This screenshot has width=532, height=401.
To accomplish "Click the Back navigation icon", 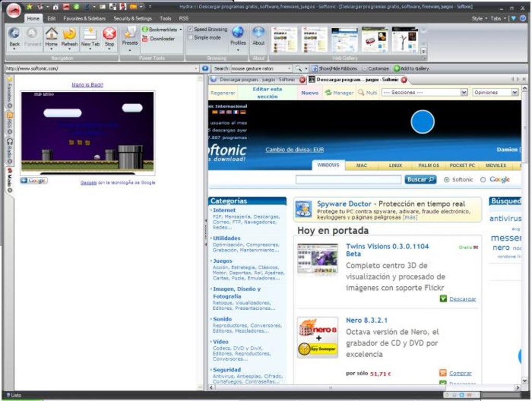I will pyautogui.click(x=14, y=33).
